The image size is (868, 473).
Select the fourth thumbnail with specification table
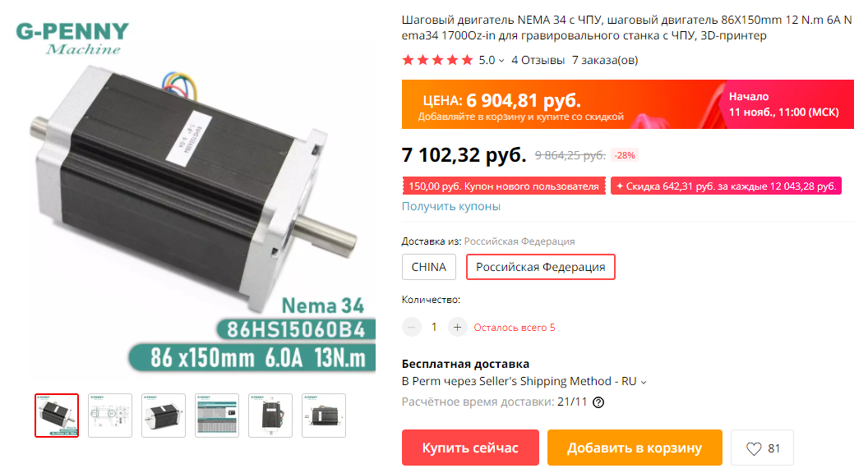tap(217, 416)
